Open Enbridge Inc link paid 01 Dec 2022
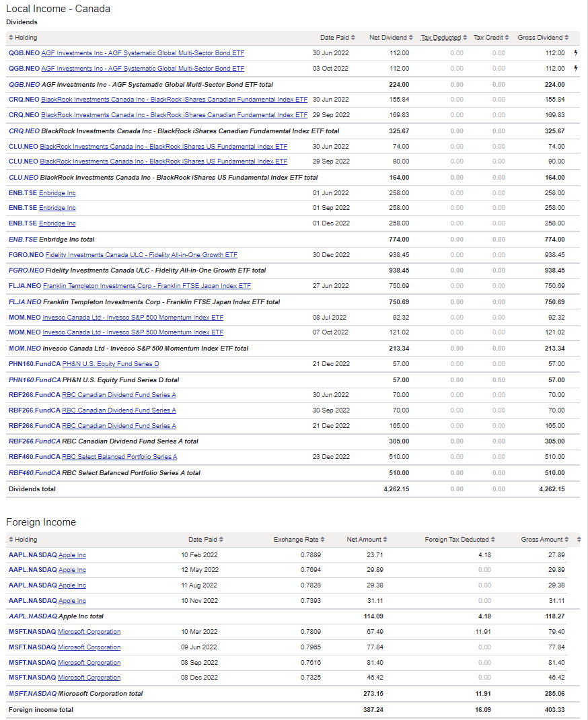 [57, 223]
